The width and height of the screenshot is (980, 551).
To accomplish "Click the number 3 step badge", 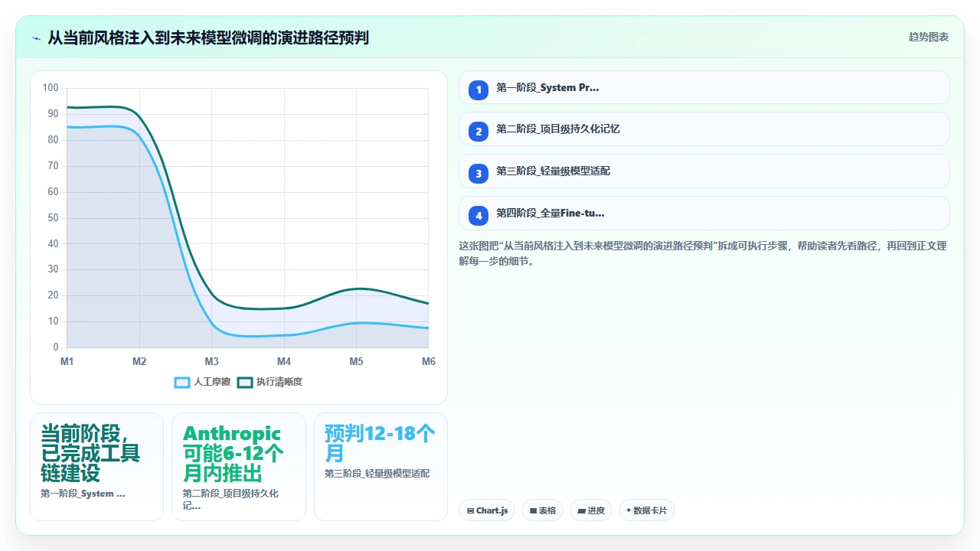I will click(479, 174).
